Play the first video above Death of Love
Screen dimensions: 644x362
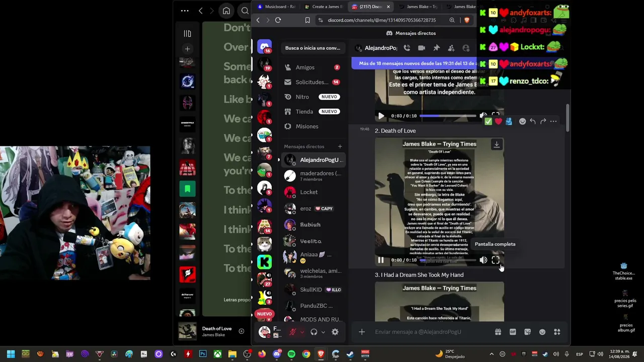pyautogui.click(x=381, y=116)
